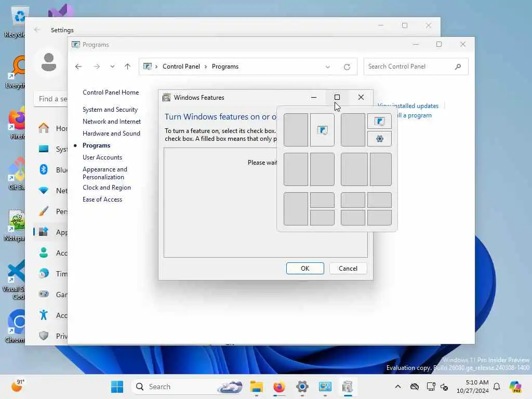Open the Windows Start menu
This screenshot has height=399, width=532.
coord(117,387)
